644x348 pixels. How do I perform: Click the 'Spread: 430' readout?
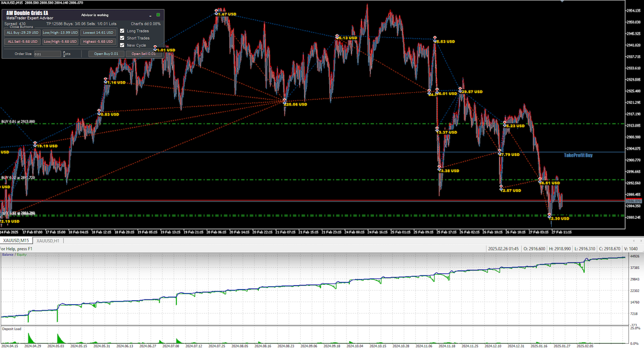15,24
